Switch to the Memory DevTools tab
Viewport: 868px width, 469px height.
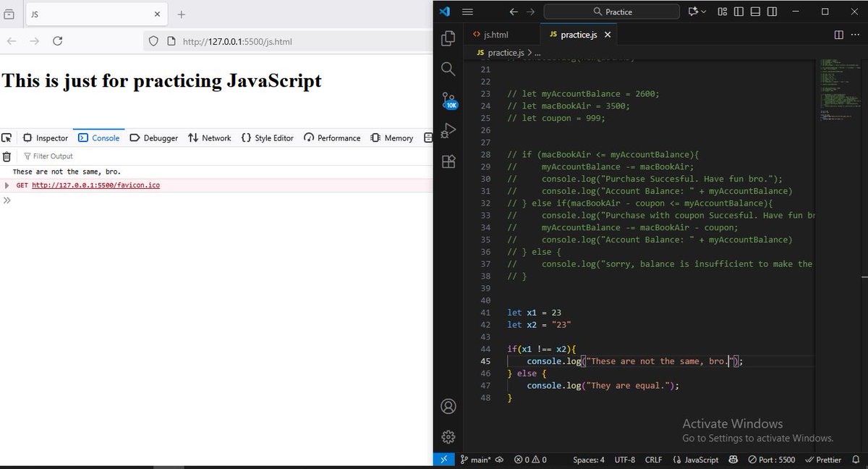[x=391, y=138]
